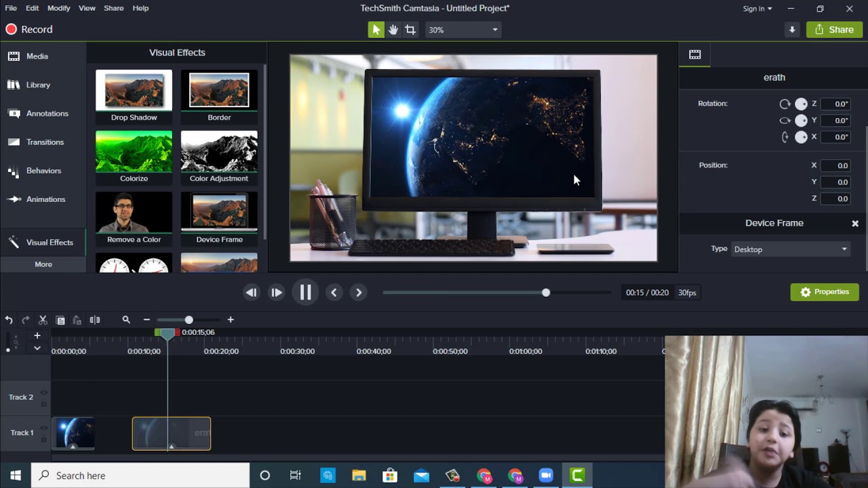The width and height of the screenshot is (868, 488).
Task: Jump to next marker arrow
Action: [x=359, y=293]
